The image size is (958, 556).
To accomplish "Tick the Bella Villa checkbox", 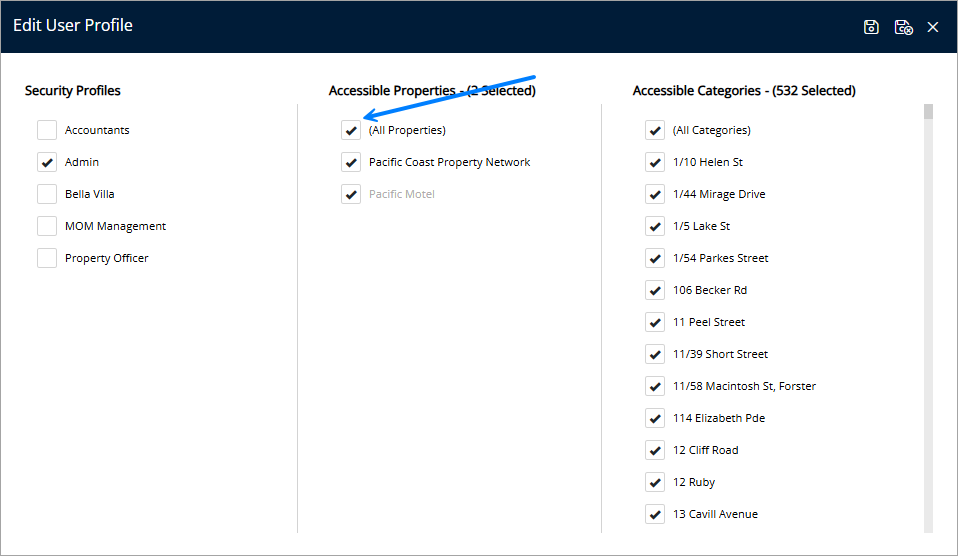I will [x=47, y=194].
